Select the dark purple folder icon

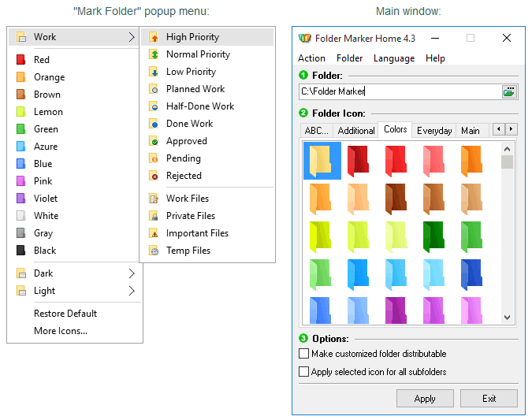point(396,310)
